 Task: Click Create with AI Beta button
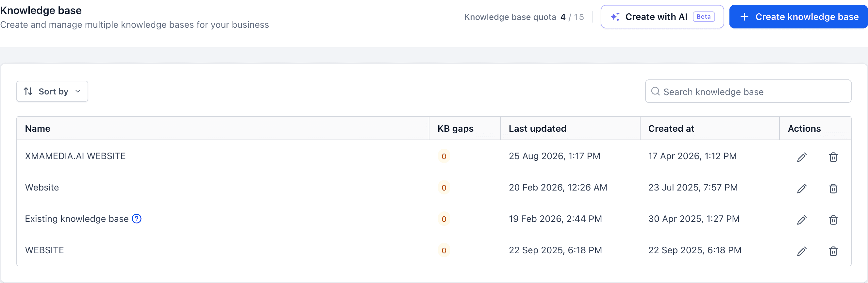coord(662,17)
